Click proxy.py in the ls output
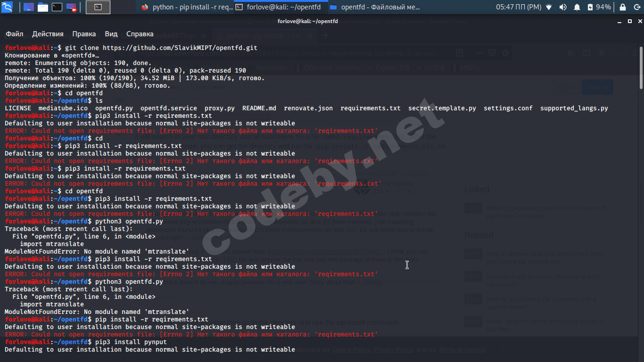 pos(220,108)
